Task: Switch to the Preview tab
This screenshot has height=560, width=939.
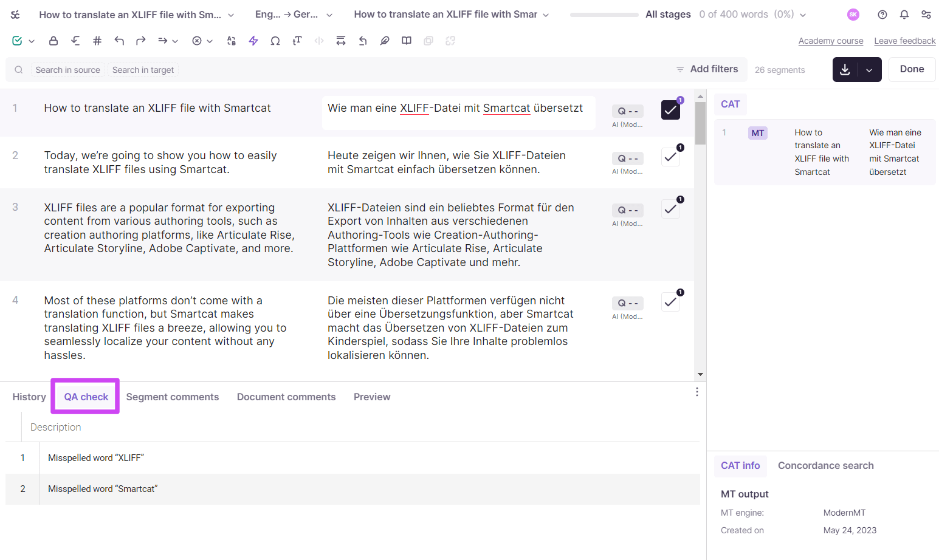Action: click(x=372, y=397)
